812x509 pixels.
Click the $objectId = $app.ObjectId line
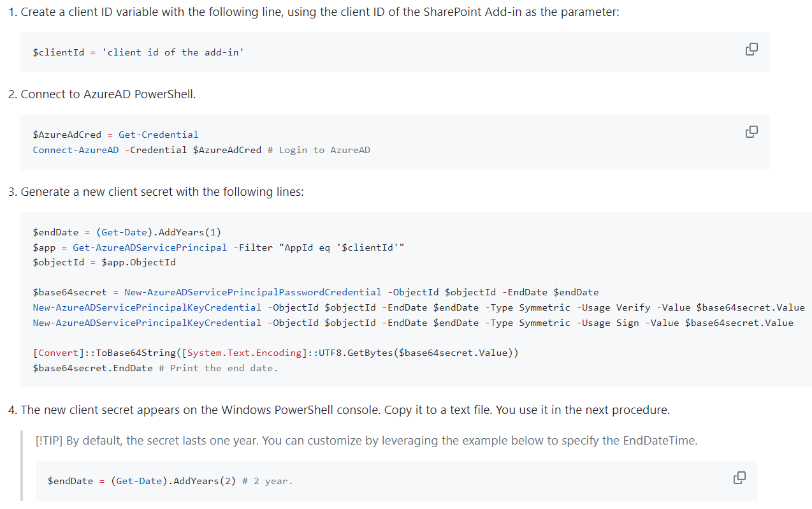[104, 262]
